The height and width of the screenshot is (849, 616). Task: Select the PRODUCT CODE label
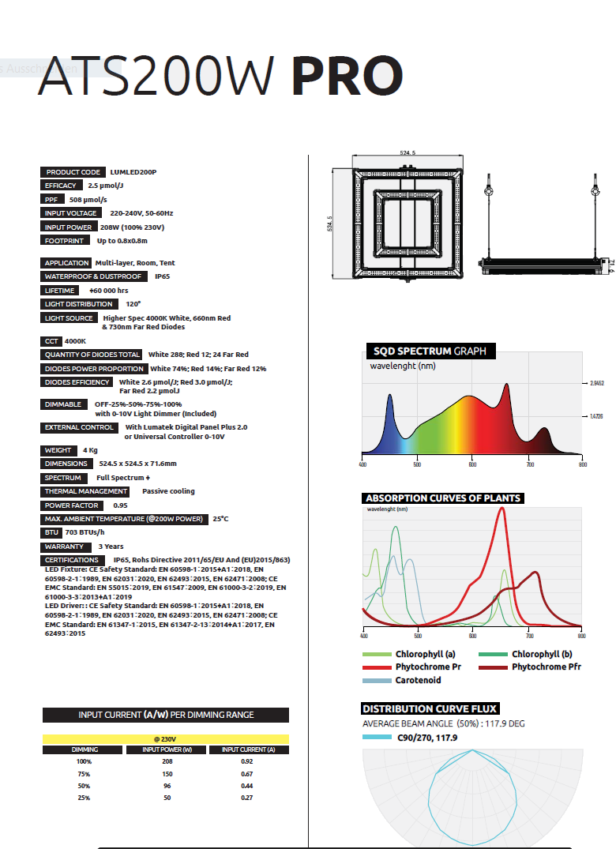tap(73, 172)
